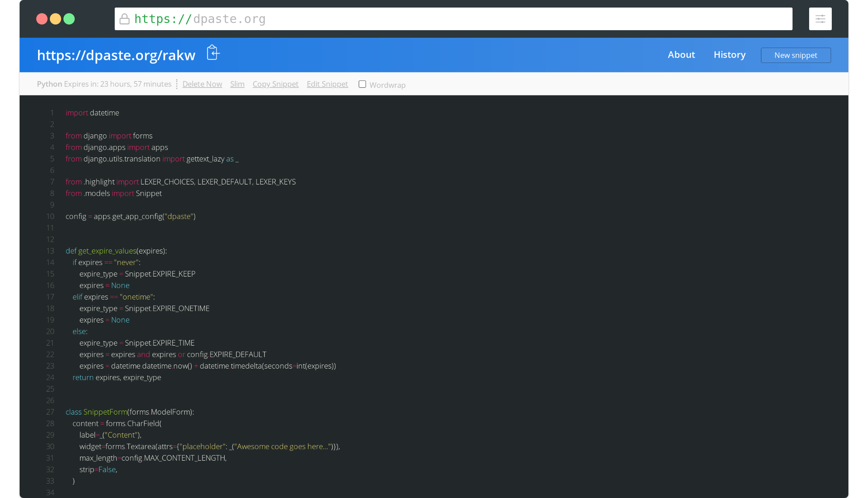Click 'from .models import Snippet' line
The width and height of the screenshot is (868, 498).
(x=114, y=194)
